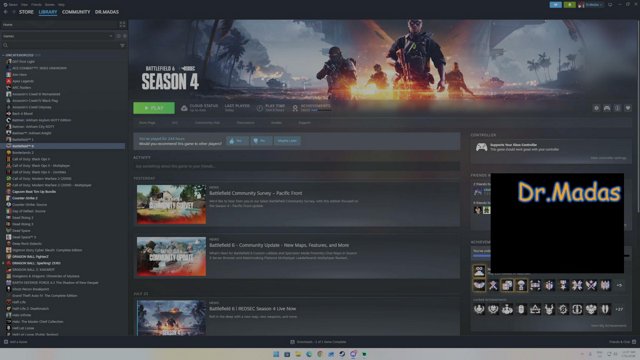
Task: Open game settings gear icon
Action: (x=596, y=108)
